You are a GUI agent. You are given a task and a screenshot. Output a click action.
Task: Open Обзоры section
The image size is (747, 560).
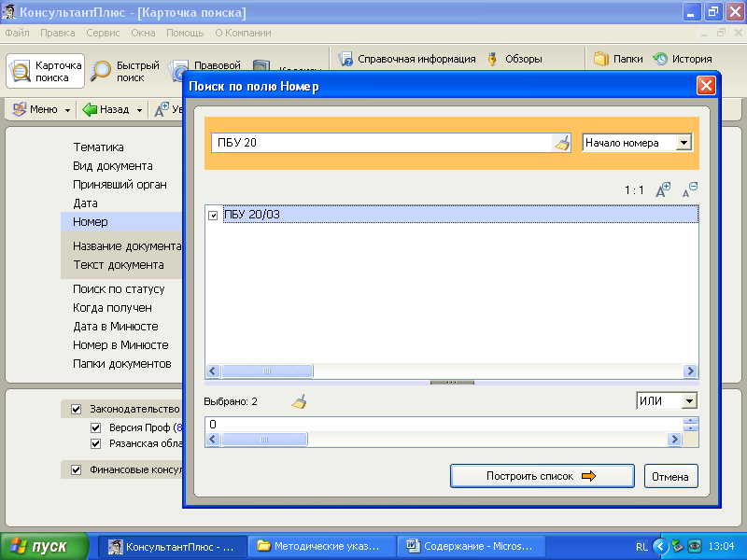click(x=514, y=59)
